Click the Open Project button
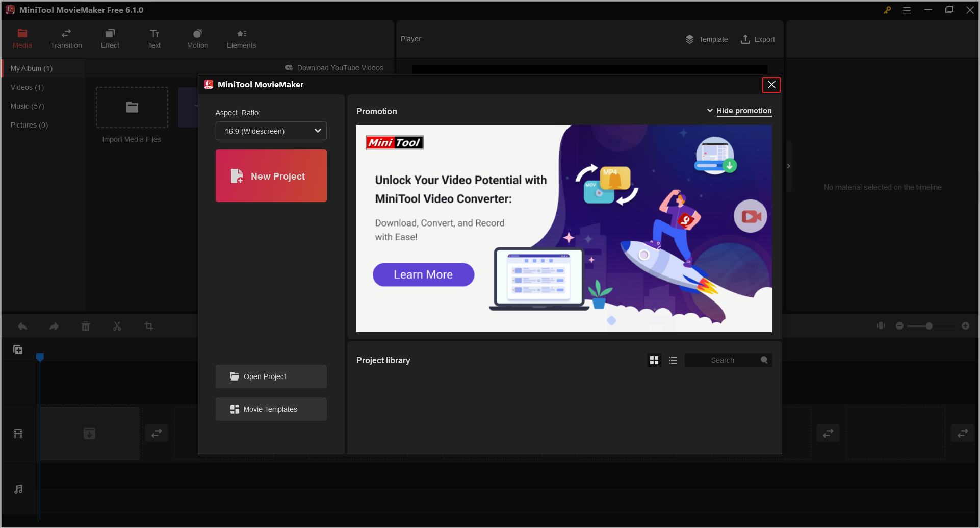The image size is (980, 528). [271, 376]
